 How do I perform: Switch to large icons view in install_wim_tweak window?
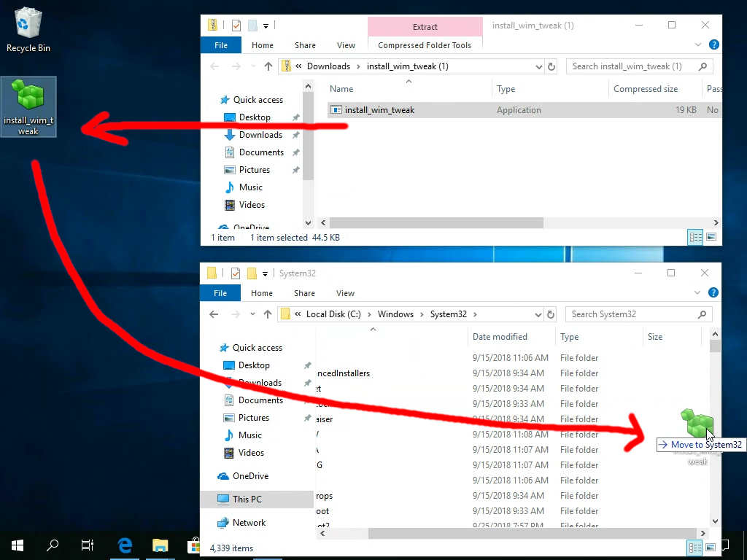[x=711, y=237]
